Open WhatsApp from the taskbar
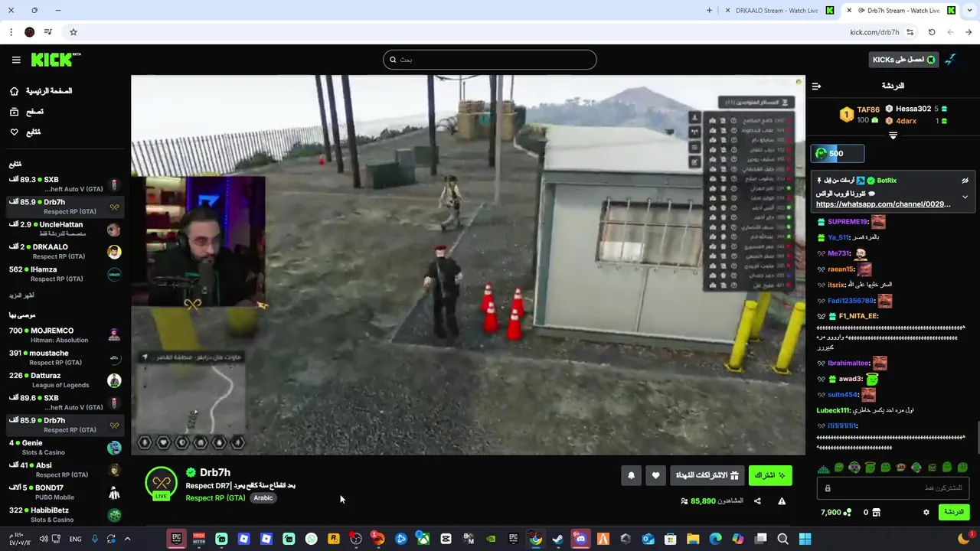Screen dimensions: 980x551 coord(311,539)
